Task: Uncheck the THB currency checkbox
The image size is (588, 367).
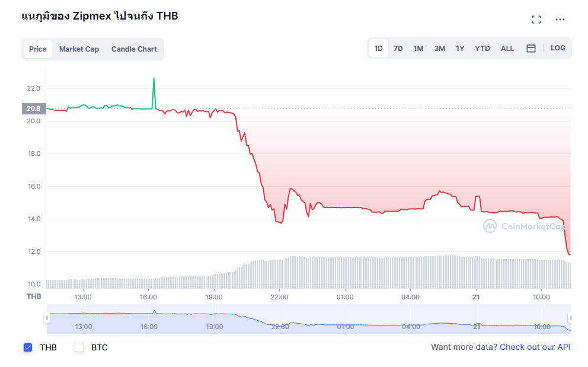Action: point(28,347)
